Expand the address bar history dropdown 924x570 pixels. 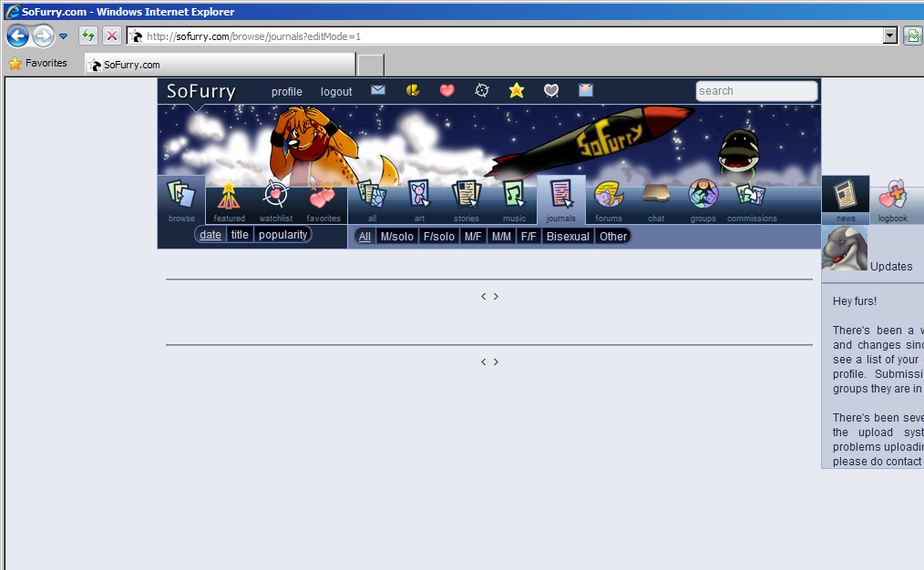[889, 36]
